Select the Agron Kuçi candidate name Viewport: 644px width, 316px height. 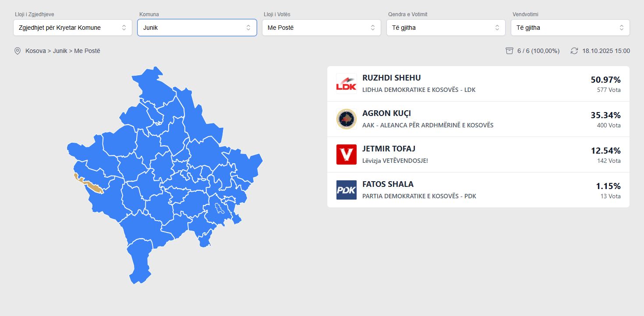pos(386,113)
